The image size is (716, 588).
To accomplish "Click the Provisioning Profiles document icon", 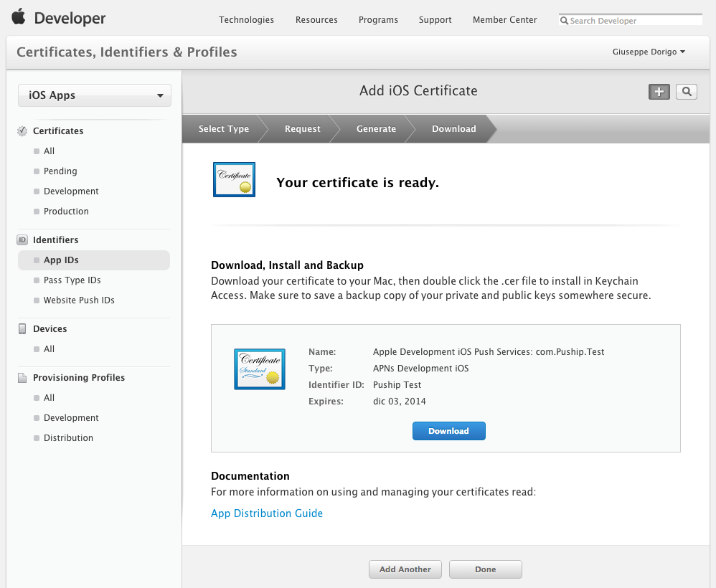I will (x=22, y=378).
